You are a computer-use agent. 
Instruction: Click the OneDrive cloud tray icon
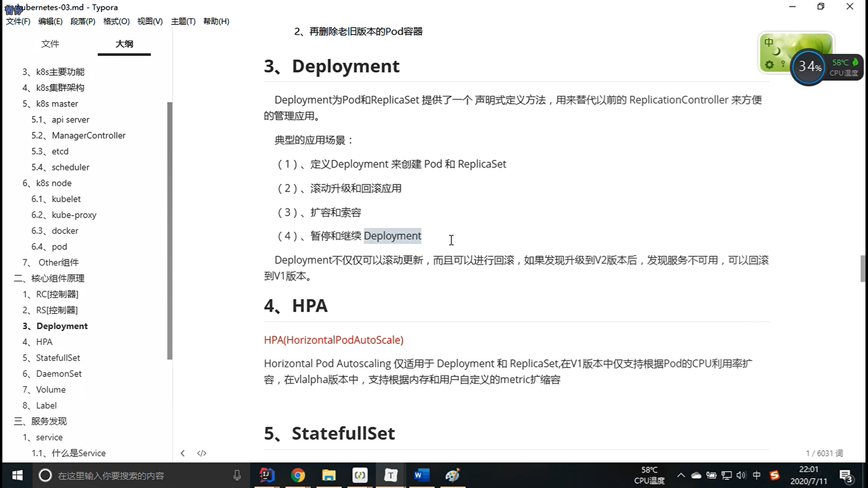[x=696, y=475]
